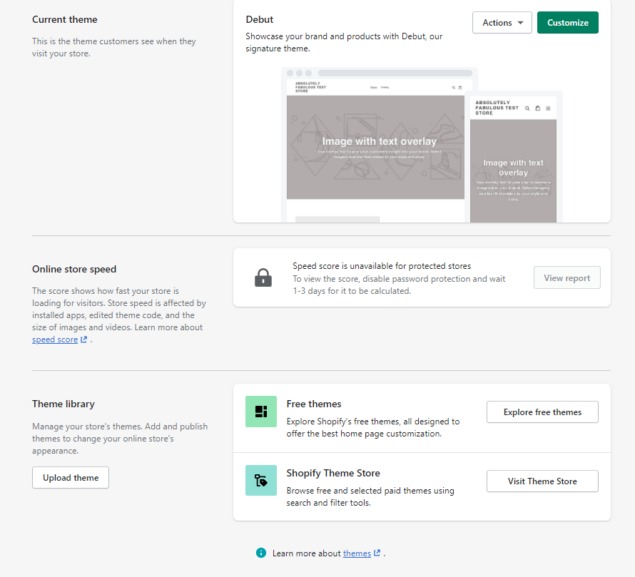
Task: Click the Debut theme title
Action: click(x=260, y=19)
